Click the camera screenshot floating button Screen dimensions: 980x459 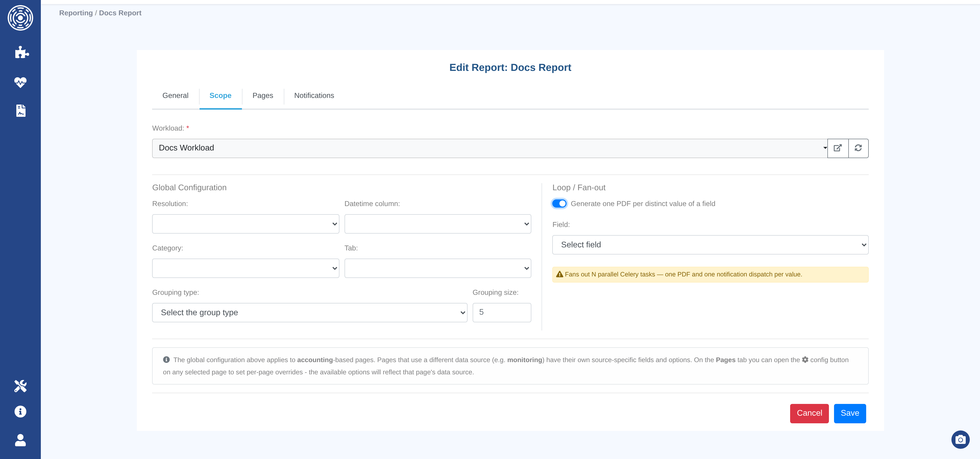point(960,440)
